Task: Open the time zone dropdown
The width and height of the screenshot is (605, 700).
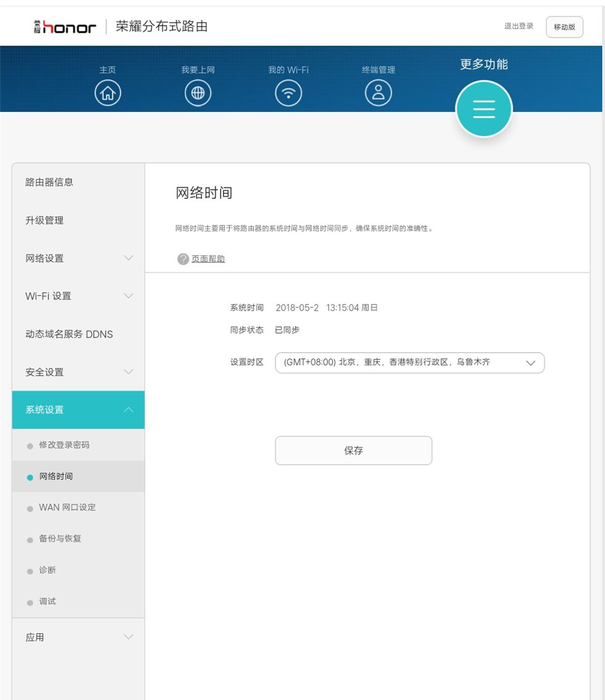Action: (x=409, y=363)
